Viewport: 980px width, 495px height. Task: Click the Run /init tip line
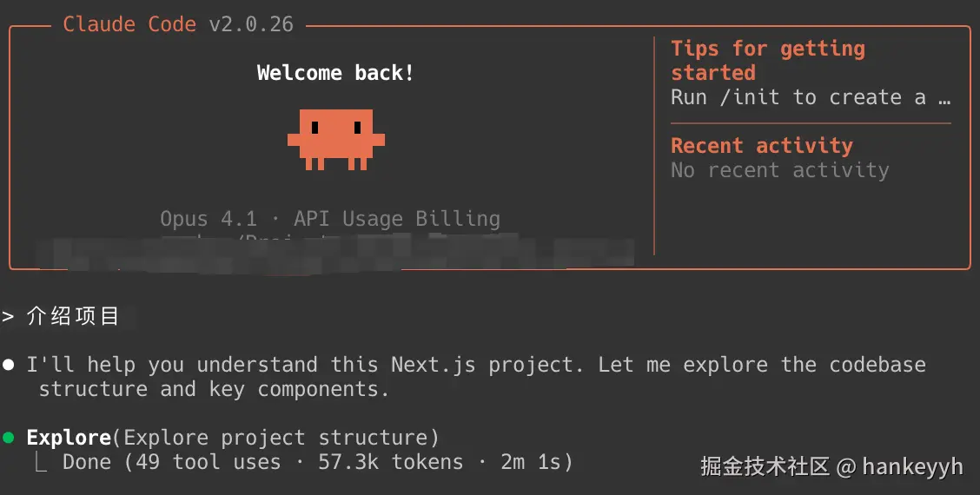tap(811, 97)
